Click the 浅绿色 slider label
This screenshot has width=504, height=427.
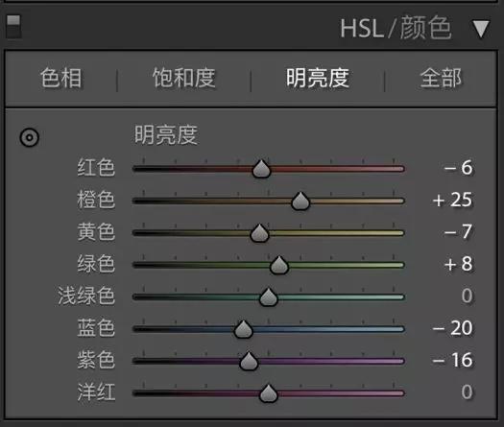pos(86,296)
